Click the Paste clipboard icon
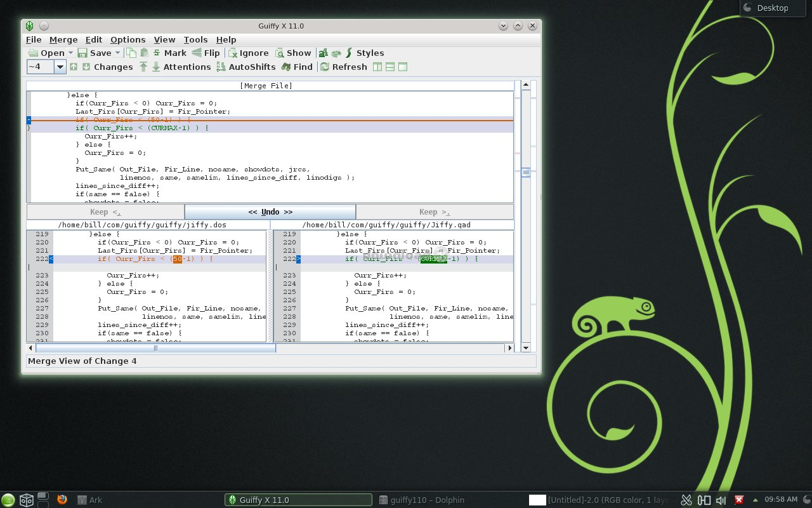This screenshot has height=508, width=812. coord(144,53)
